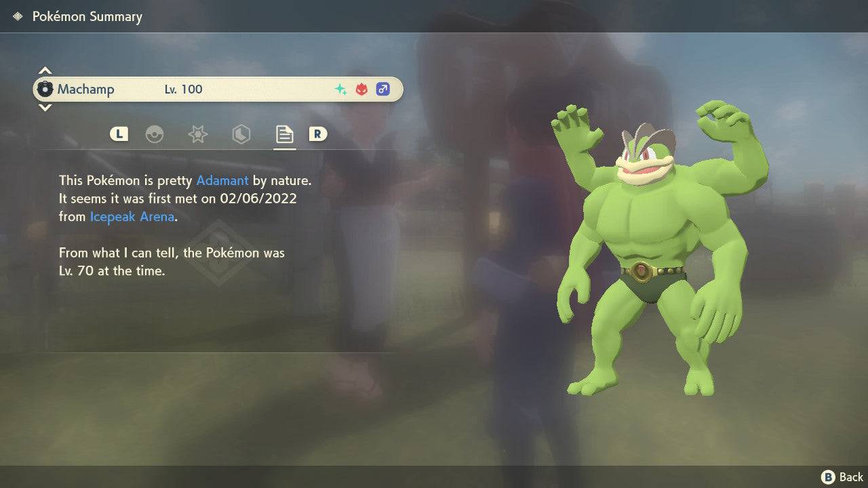The height and width of the screenshot is (488, 868).
Task: Click the blue Adamant nature text
Action: click(222, 181)
